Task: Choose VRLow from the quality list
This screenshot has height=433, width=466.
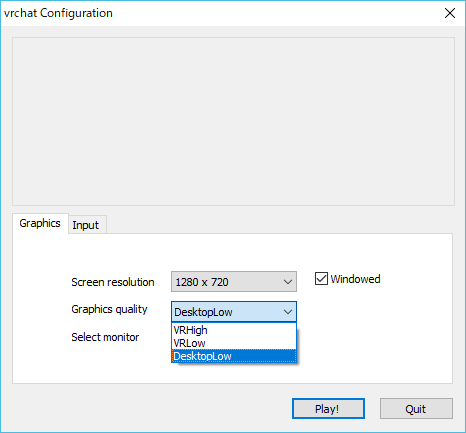Action: pyautogui.click(x=234, y=343)
